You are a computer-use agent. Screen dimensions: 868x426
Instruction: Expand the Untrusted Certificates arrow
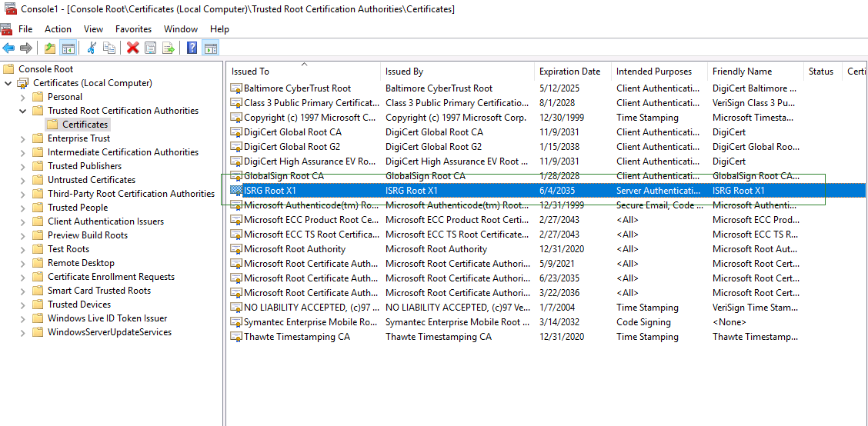pyautogui.click(x=22, y=180)
